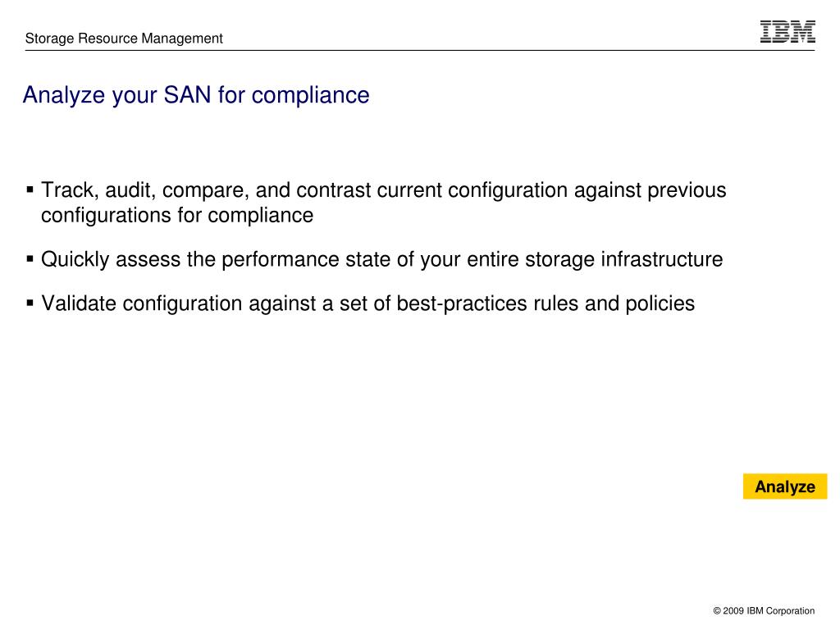
Task: Click the square bullet before Quickly assess
Action: 30,258
